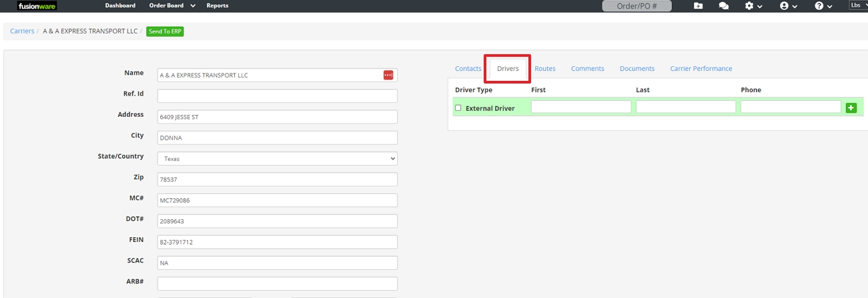The height and width of the screenshot is (298, 868).
Task: Click the new folder icon in top bar
Action: 698,6
